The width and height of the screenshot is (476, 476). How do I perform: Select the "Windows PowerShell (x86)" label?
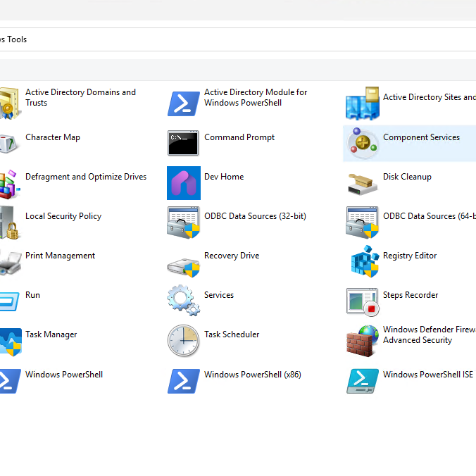click(253, 375)
